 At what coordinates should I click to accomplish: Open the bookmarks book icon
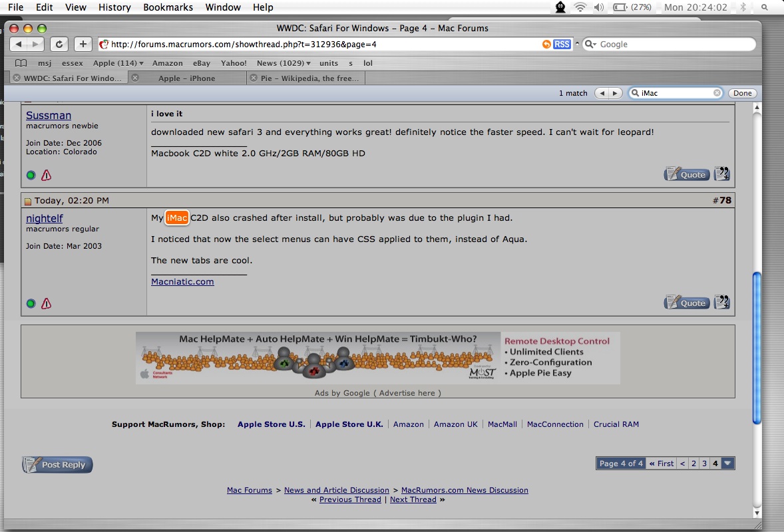pos(21,63)
